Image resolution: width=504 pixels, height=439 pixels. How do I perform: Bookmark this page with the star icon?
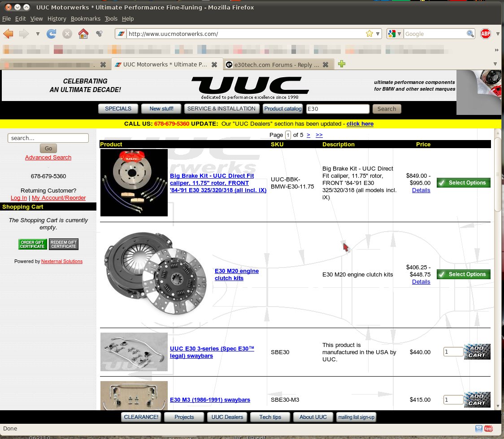click(369, 34)
